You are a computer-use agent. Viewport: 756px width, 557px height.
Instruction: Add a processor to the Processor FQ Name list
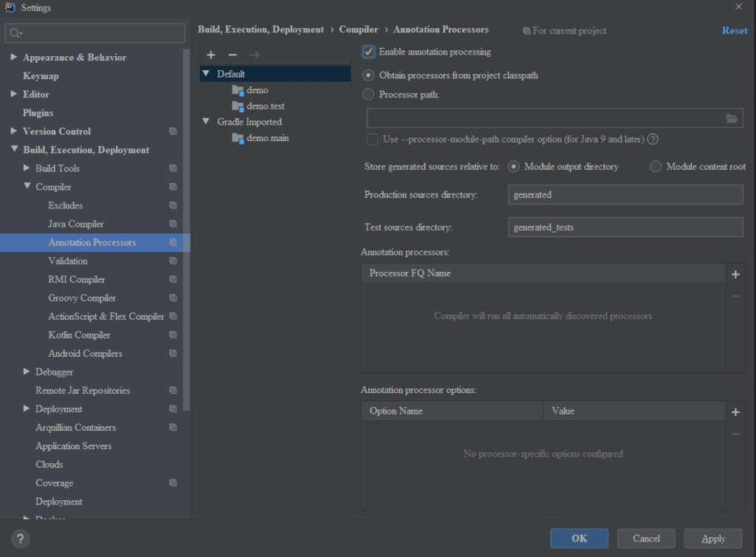pyautogui.click(x=735, y=274)
